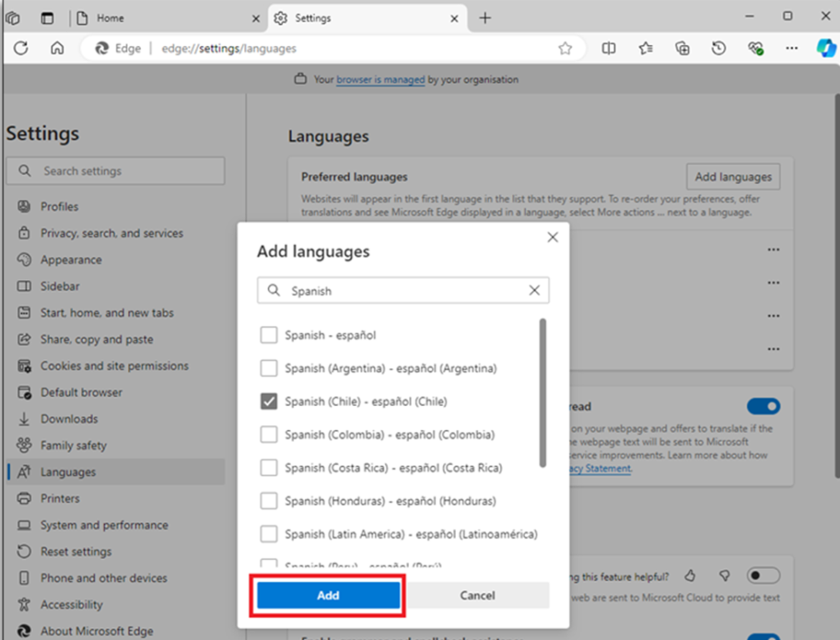Open the Settings and more ellipsis menu
The width and height of the screenshot is (840, 640).
[792, 48]
